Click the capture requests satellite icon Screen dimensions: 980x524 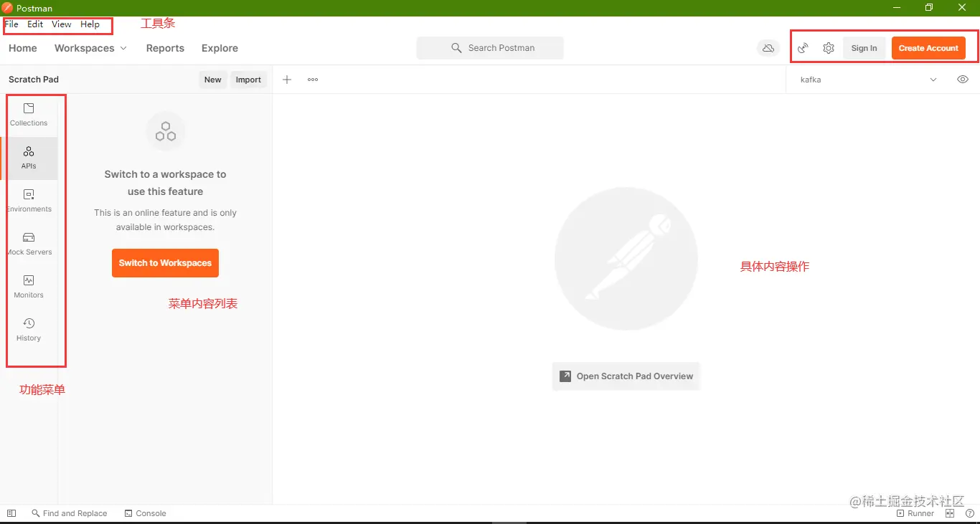tap(804, 48)
